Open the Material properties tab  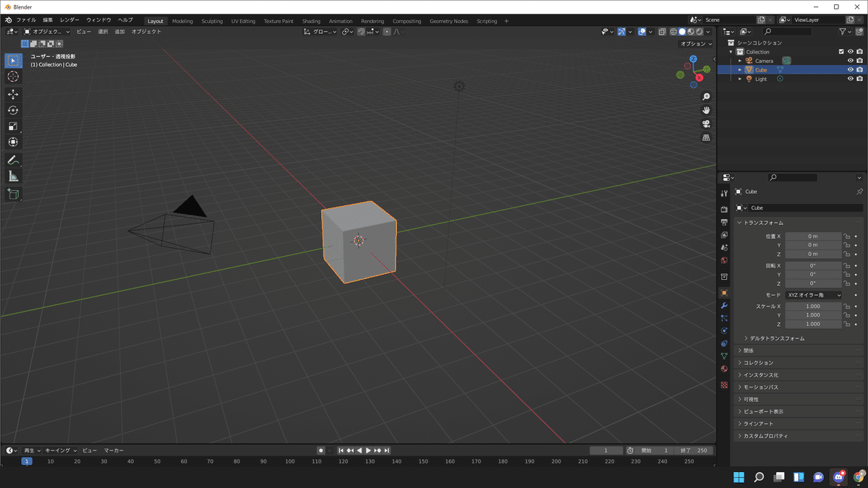click(x=724, y=369)
